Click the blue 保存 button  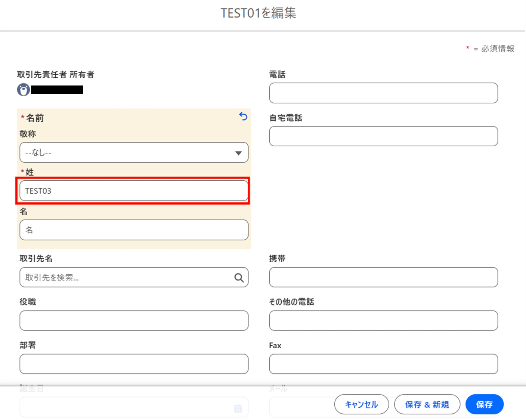[x=485, y=404]
